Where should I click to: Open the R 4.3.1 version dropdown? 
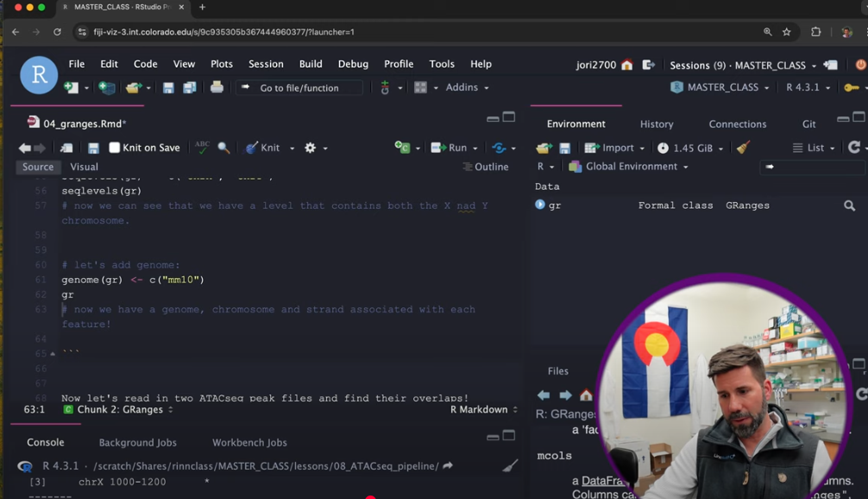(808, 87)
